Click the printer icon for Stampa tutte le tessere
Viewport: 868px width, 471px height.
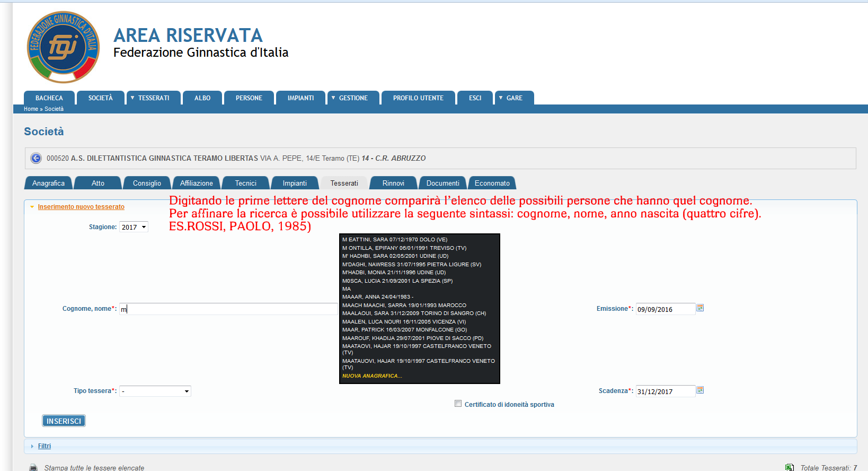tap(33, 468)
